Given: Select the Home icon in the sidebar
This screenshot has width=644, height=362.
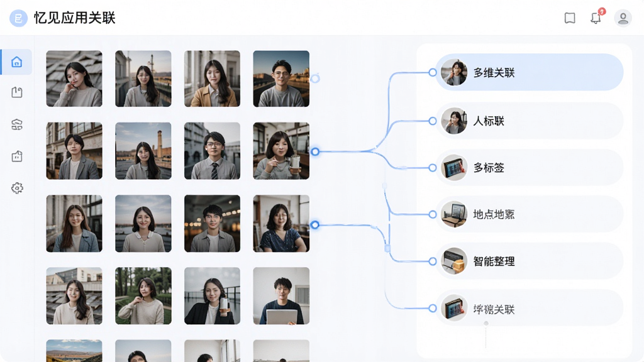Looking at the screenshot, I should (16, 62).
